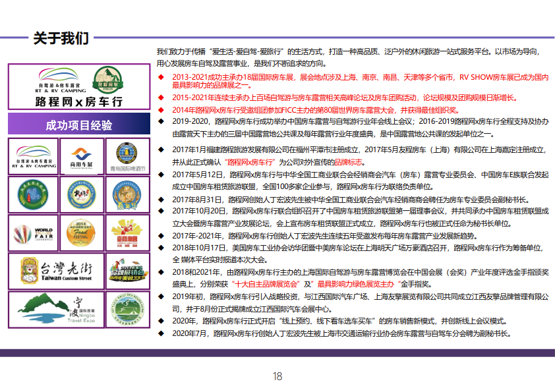555x392 pixels.
Task: Click the 关于我们 slide title
Action: point(60,38)
